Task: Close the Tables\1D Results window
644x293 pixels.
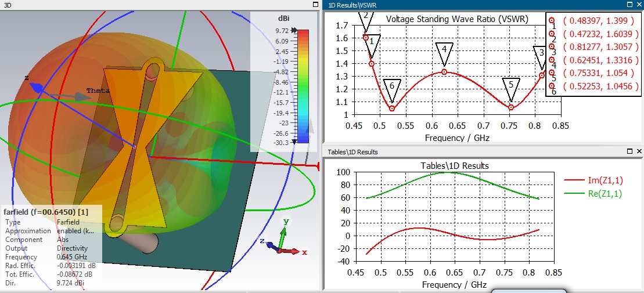Action: tap(639, 151)
